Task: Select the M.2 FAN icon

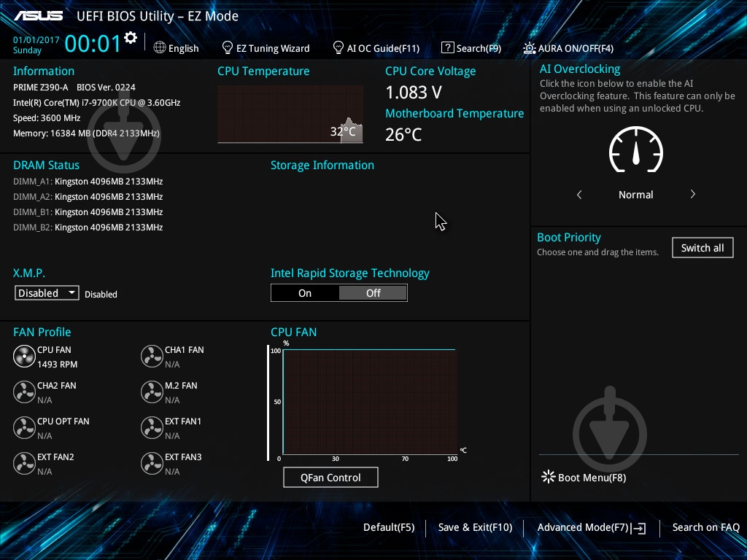Action: pyautogui.click(x=152, y=392)
